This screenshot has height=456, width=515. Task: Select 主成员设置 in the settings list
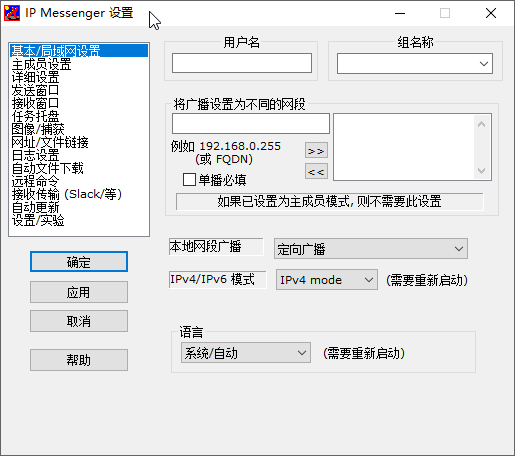[41, 64]
